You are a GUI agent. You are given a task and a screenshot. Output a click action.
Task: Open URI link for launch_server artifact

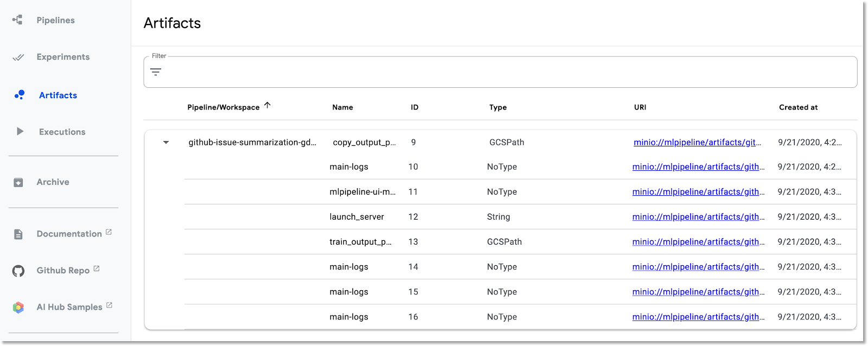tap(698, 217)
